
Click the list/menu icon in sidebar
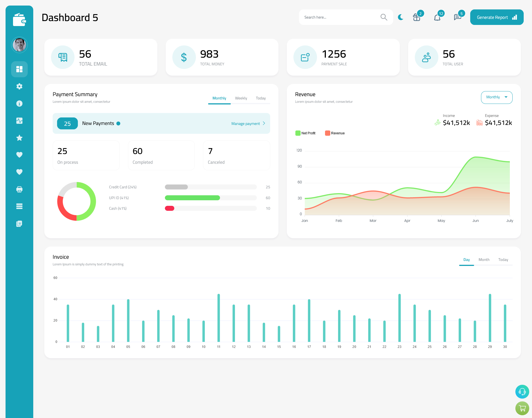click(x=19, y=206)
